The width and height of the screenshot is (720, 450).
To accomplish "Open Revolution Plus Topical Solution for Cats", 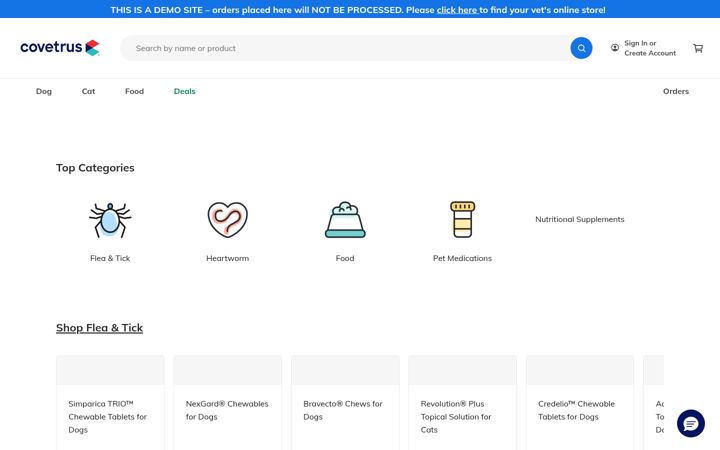I will coord(456,417).
